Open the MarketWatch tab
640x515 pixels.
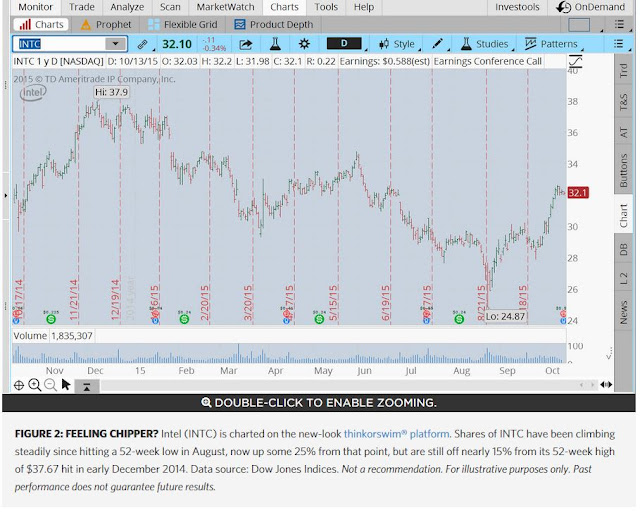[x=225, y=7]
